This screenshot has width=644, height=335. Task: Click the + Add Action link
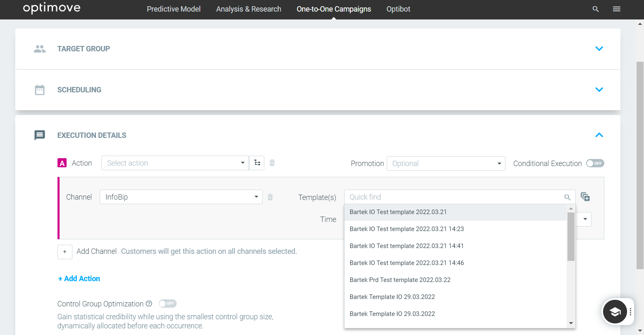click(x=79, y=279)
